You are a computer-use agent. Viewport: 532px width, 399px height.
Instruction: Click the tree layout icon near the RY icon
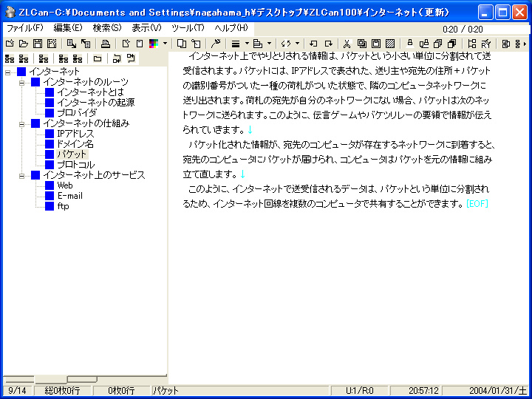tap(472, 44)
